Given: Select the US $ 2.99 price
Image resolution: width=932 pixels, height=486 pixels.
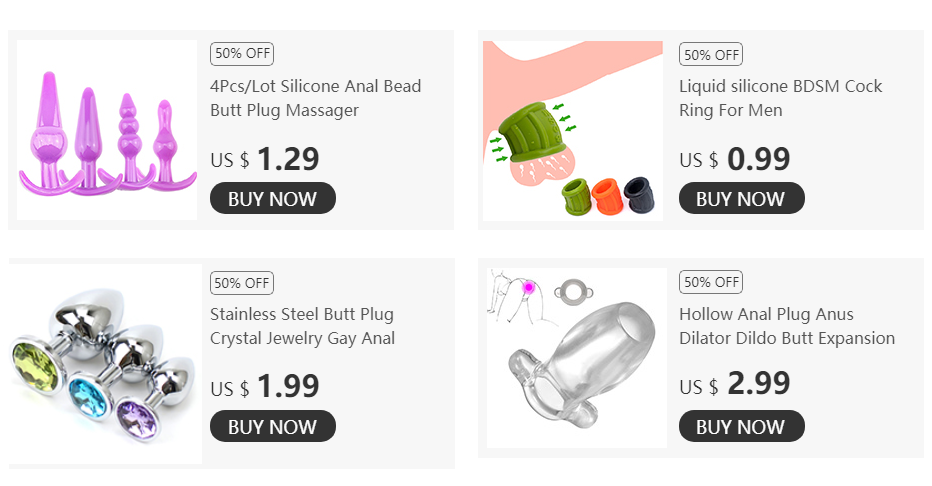Looking at the screenshot, I should click(x=735, y=384).
